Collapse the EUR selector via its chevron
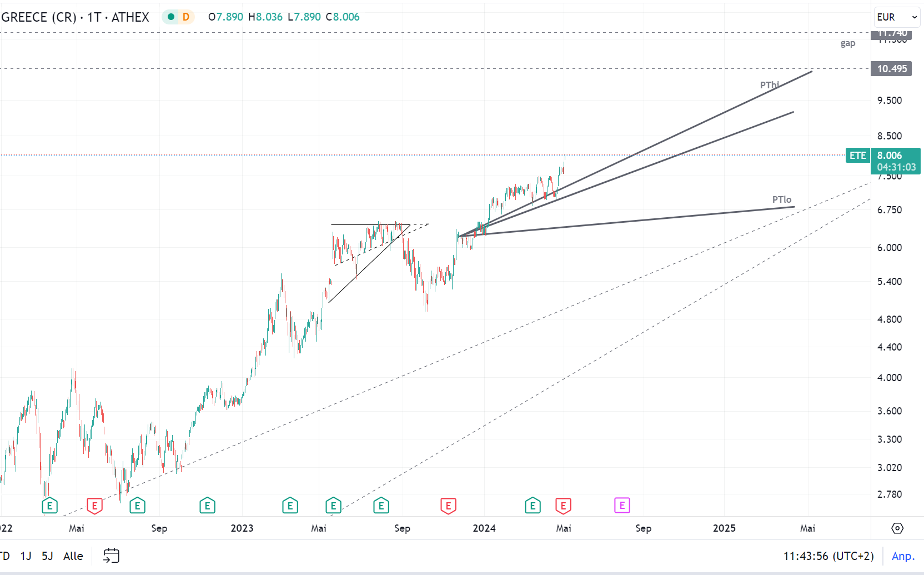 pos(914,17)
